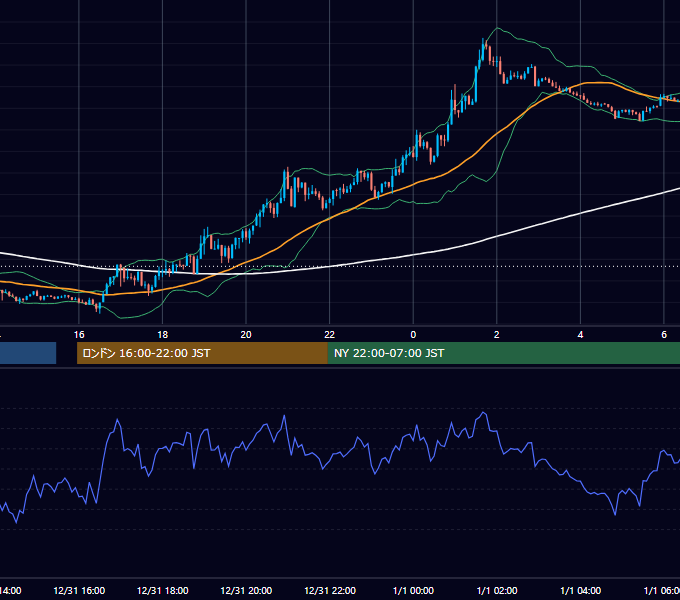This screenshot has height=600, width=680.
Task: Select the 16 label on upper time axis
Action: tap(79, 335)
